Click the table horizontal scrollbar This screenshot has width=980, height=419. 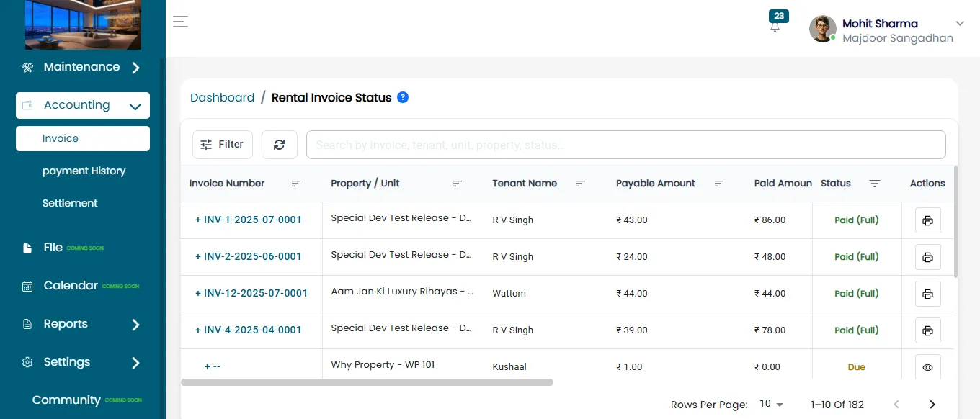[367, 382]
